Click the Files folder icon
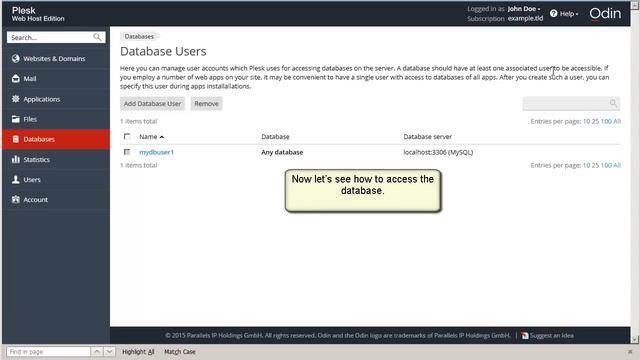This screenshot has height=360, width=640. (16, 119)
